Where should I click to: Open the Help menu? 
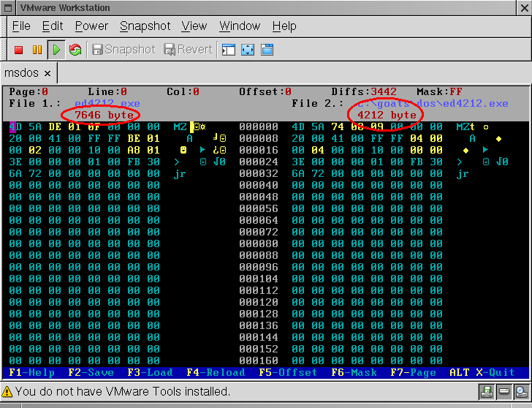pyautogui.click(x=284, y=26)
